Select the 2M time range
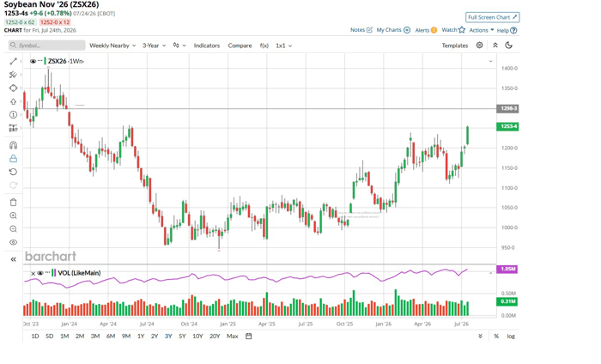 click(80, 336)
